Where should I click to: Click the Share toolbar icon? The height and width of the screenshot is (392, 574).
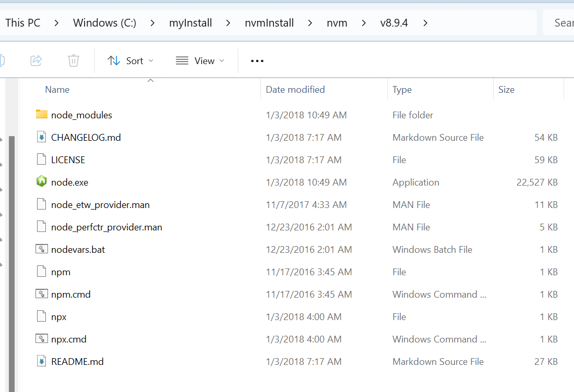[36, 60]
